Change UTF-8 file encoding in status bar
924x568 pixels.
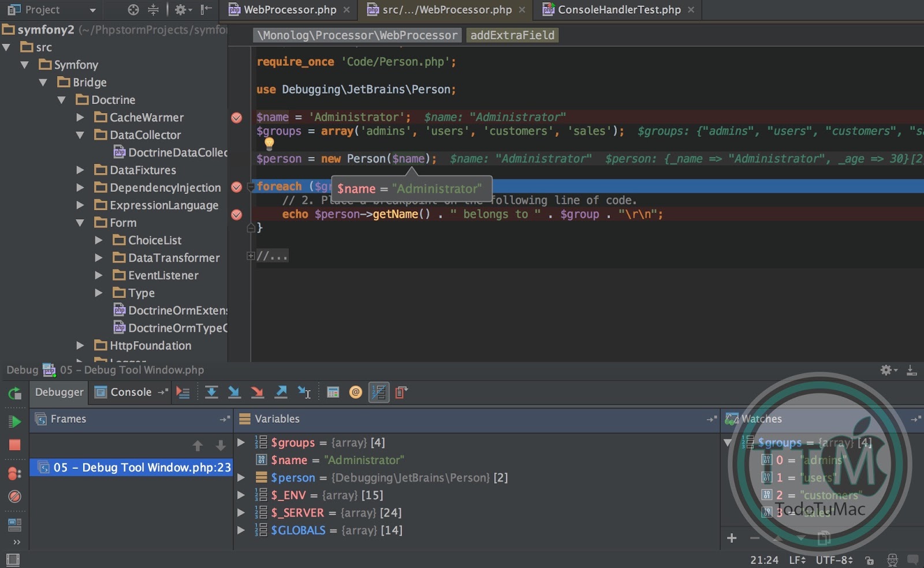[834, 560]
